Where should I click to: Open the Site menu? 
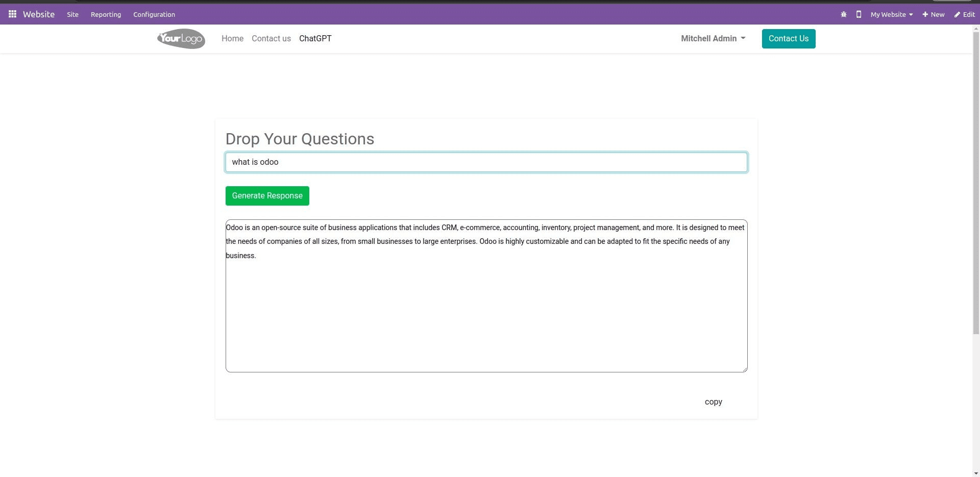(x=72, y=14)
